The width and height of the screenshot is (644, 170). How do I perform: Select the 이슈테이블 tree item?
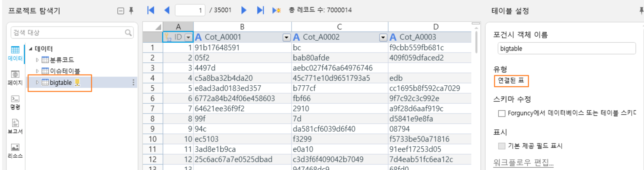(65, 71)
